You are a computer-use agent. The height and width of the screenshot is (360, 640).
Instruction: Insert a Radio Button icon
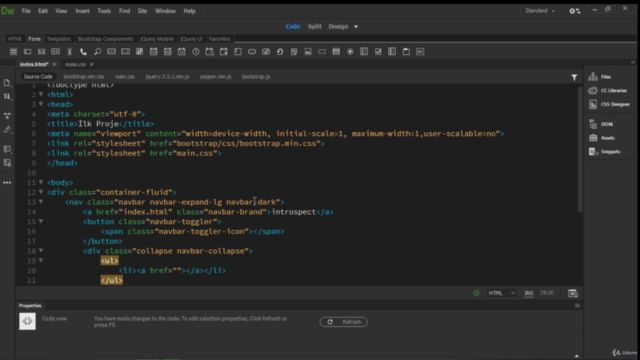[x=350, y=52]
